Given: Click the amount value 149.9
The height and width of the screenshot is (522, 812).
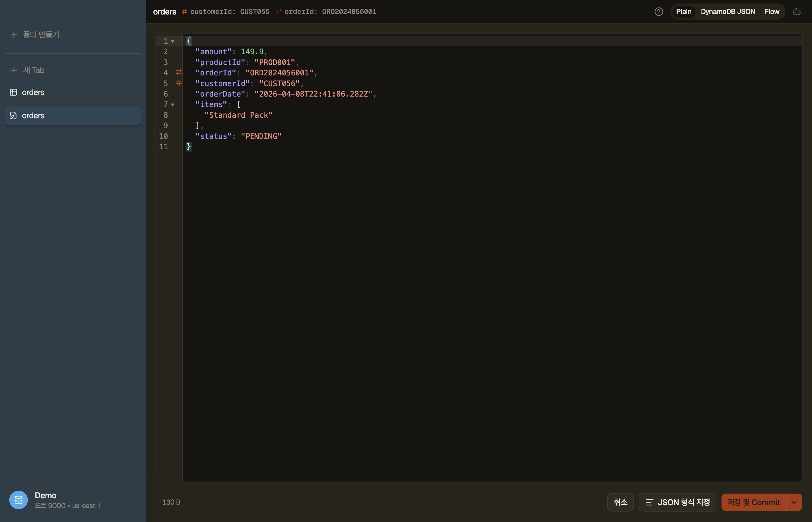Looking at the screenshot, I should tap(252, 52).
